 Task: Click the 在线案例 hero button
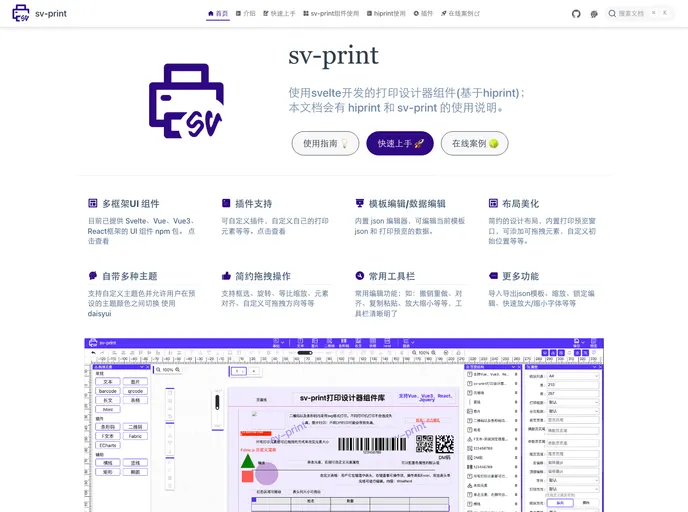pyautogui.click(x=475, y=143)
